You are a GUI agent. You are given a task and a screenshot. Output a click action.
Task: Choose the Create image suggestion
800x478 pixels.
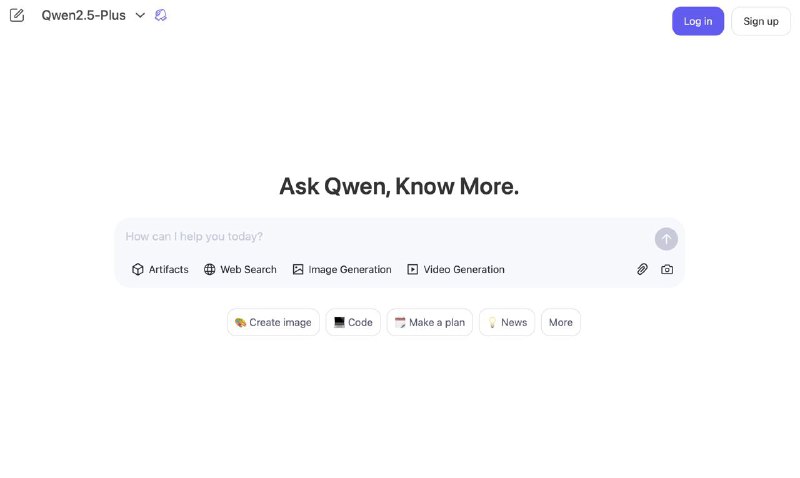(273, 322)
